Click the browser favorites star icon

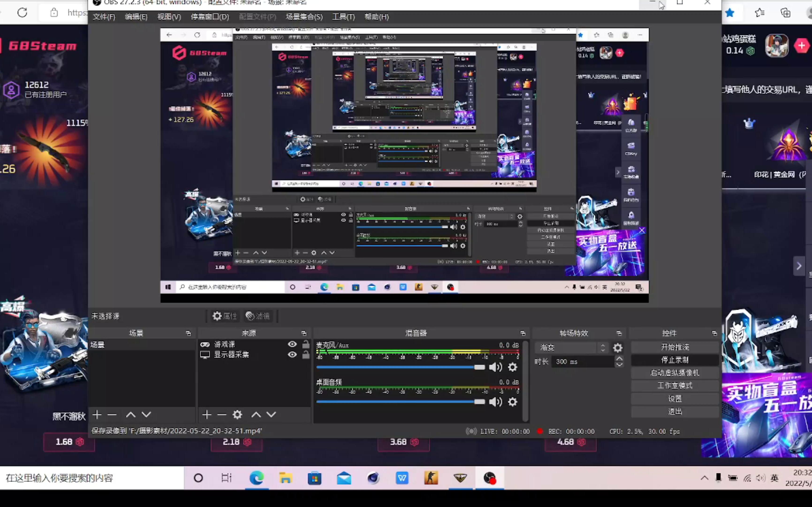(x=730, y=13)
